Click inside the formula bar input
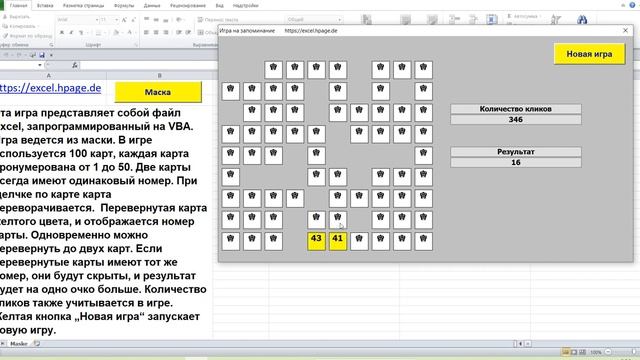The width and height of the screenshot is (640, 360). [x=149, y=65]
